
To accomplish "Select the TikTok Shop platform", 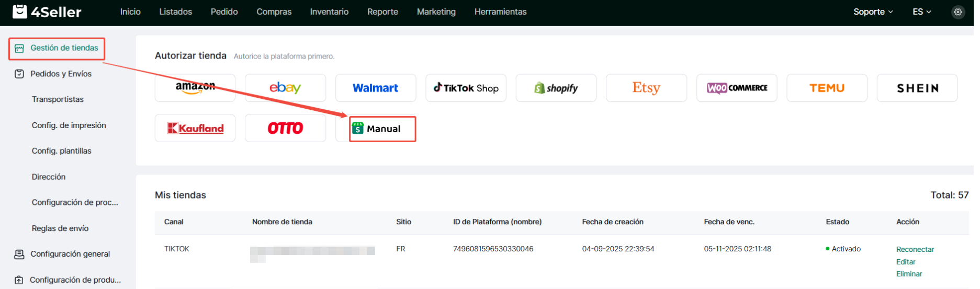I will pos(466,88).
